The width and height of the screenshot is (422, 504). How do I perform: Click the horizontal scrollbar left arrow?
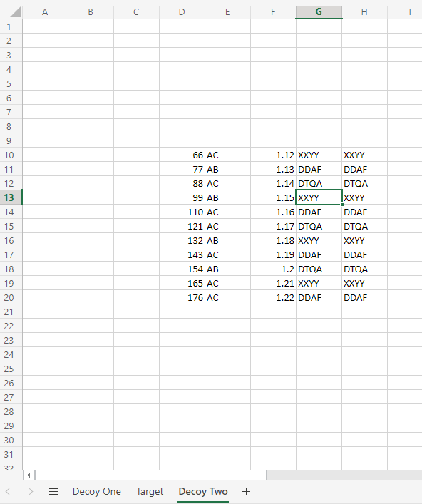[x=29, y=475]
